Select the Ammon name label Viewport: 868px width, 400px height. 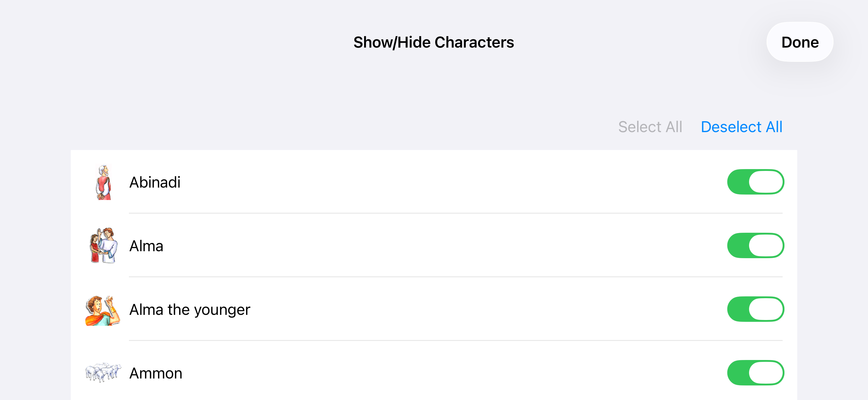156,373
